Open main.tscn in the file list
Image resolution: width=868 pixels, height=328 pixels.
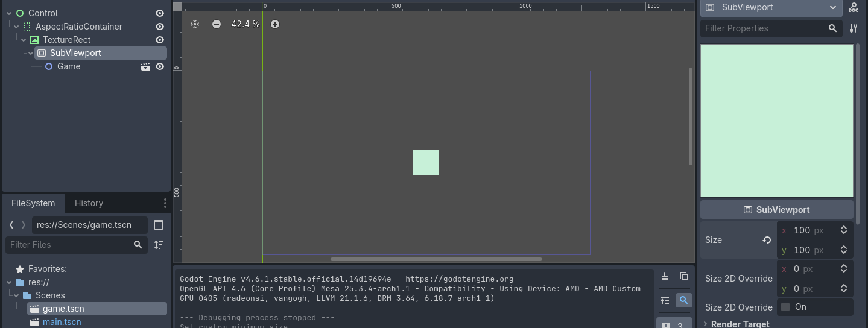[62, 322]
